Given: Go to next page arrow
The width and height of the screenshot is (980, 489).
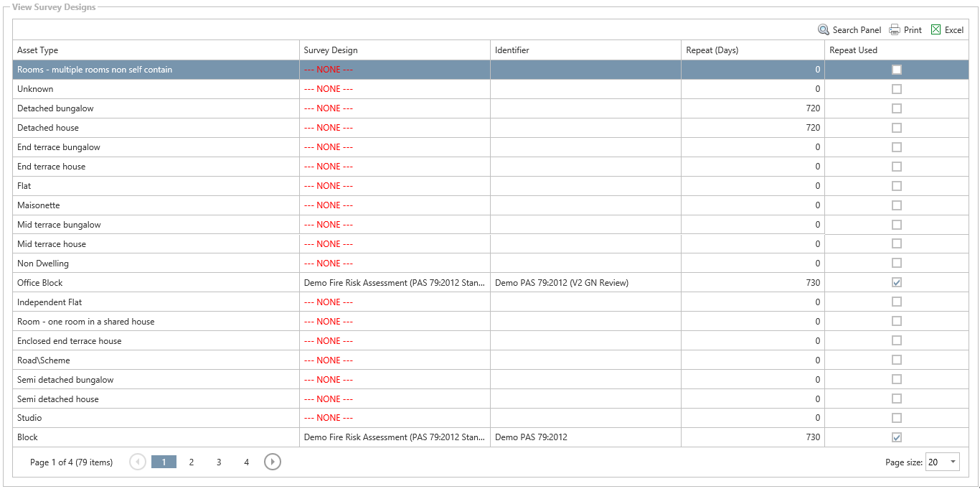Looking at the screenshot, I should pos(273,462).
